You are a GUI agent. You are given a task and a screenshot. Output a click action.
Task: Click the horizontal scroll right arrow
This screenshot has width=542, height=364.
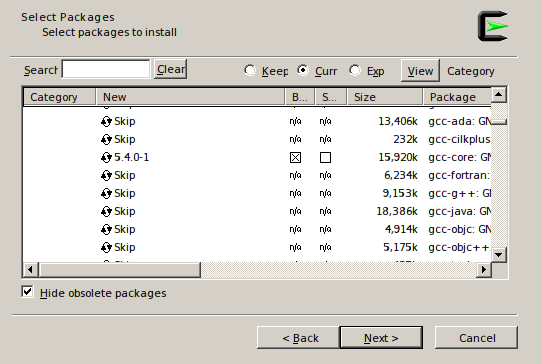pos(484,269)
